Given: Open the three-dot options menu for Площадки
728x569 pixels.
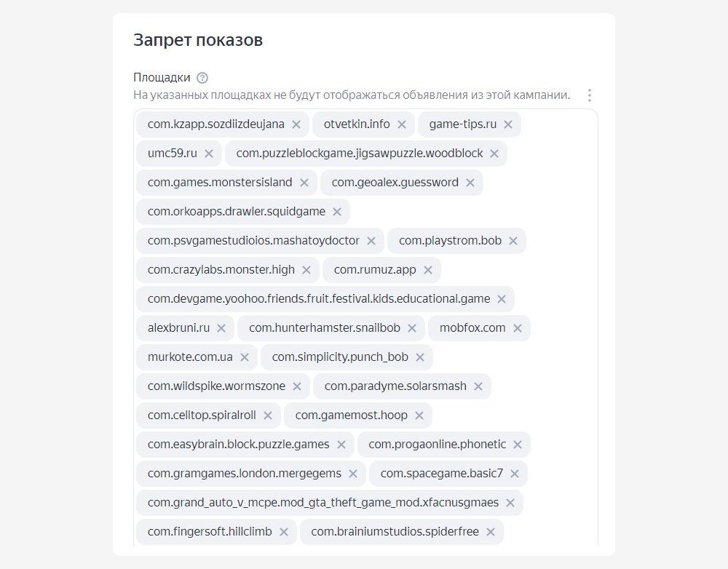Looking at the screenshot, I should tap(590, 95).
